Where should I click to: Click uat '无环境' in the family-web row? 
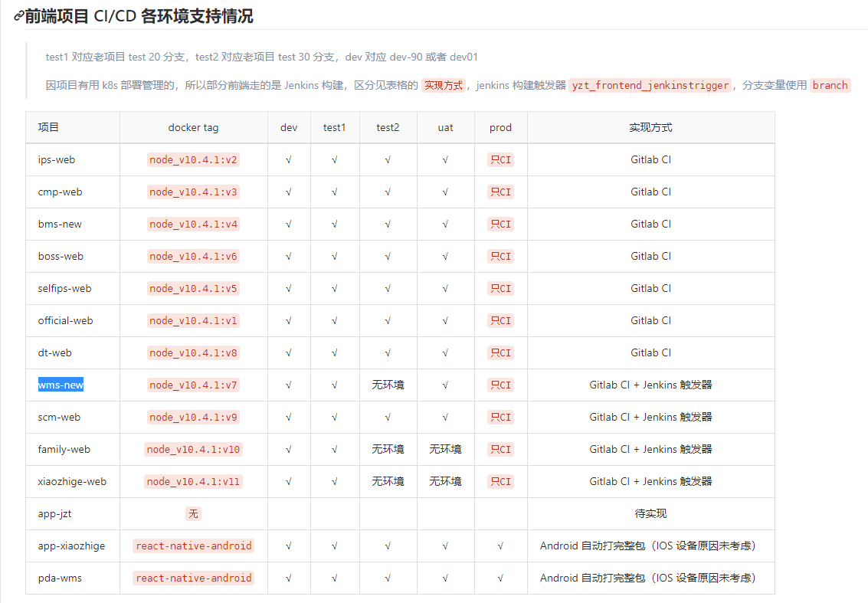pos(445,449)
